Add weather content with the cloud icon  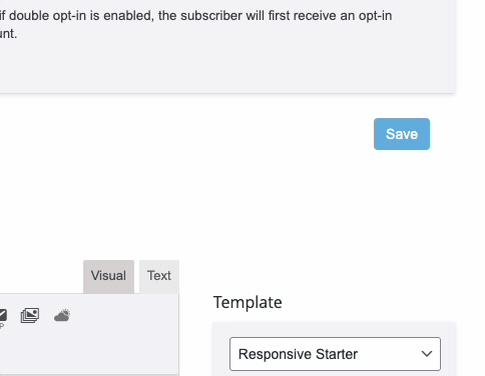(x=62, y=315)
